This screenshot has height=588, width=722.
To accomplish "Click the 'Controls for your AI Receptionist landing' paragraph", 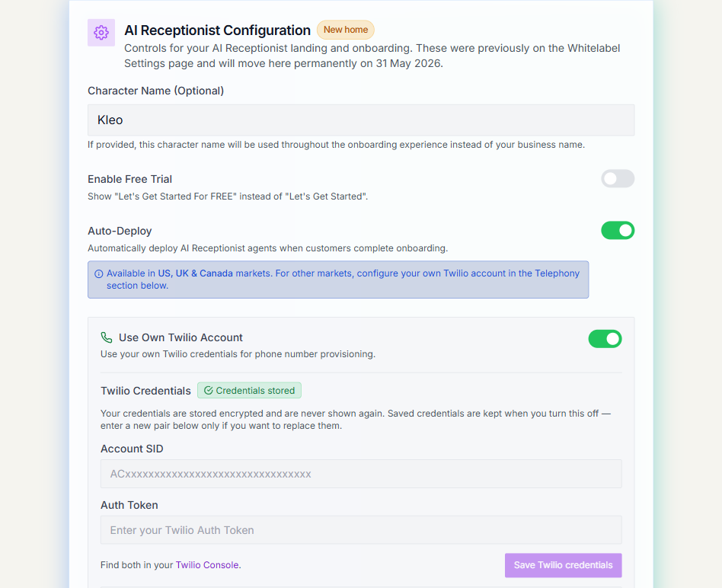I will [x=372, y=56].
